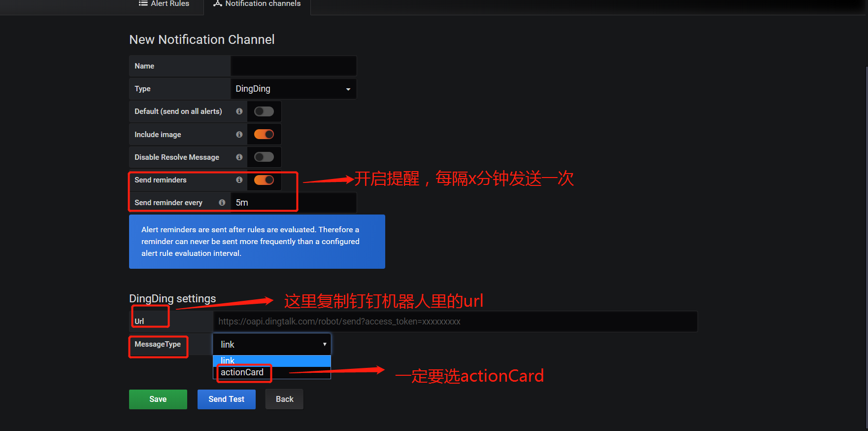Click the page vertical scrollbar

pos(866,247)
